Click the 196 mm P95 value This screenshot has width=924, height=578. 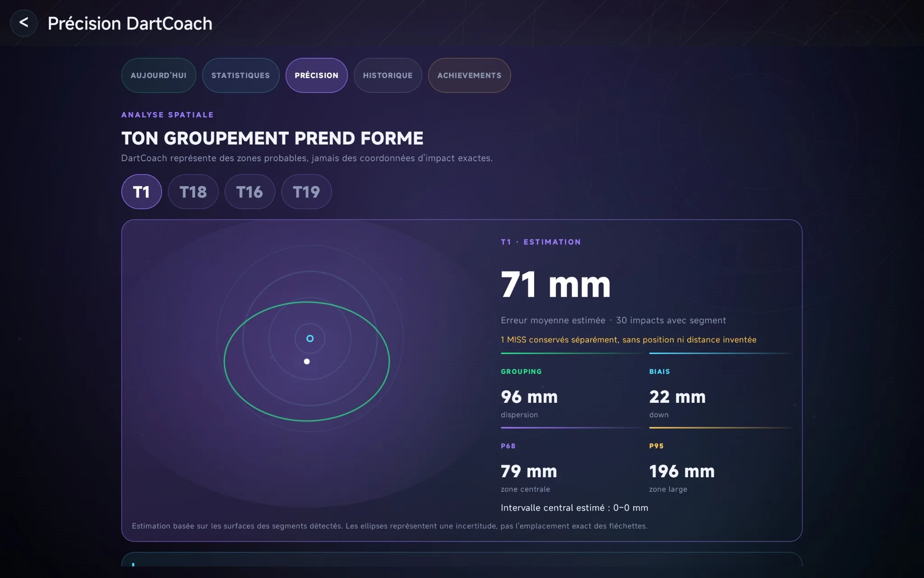pyautogui.click(x=682, y=471)
